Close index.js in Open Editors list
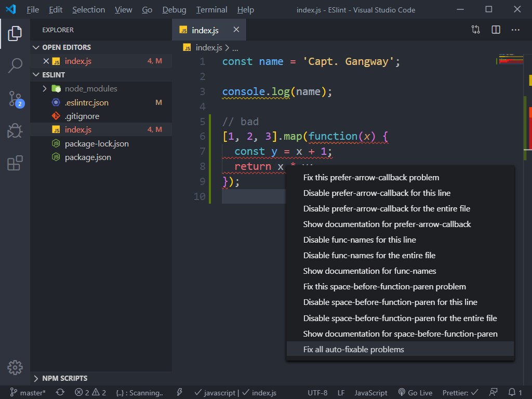Viewport: 532px width, 399px height. (x=46, y=61)
